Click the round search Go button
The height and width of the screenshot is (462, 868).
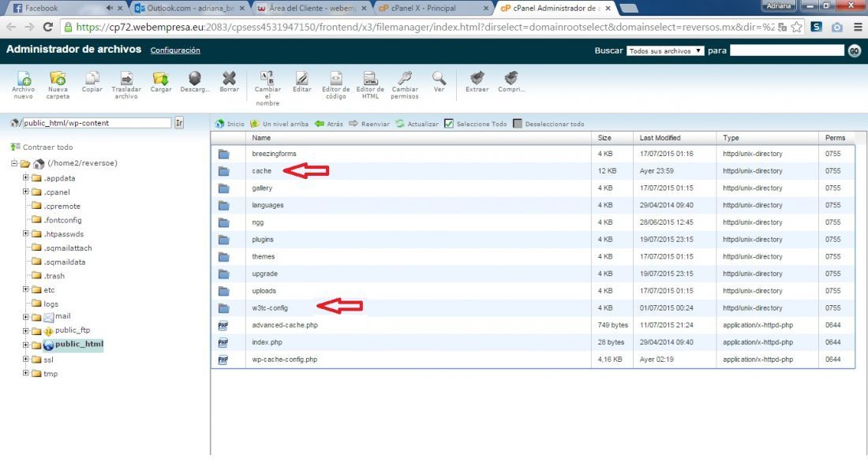[x=855, y=51]
